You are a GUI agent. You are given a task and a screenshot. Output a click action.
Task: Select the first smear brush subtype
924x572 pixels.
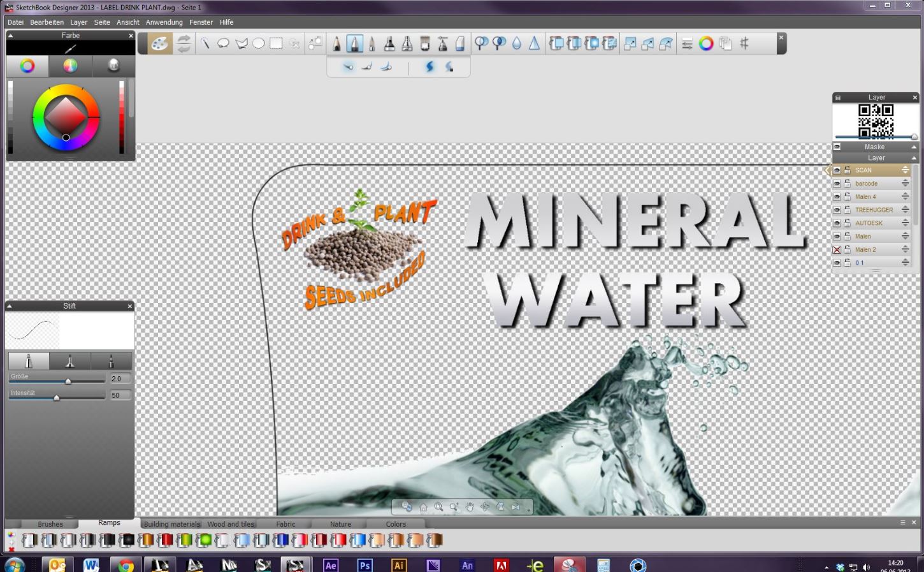pyautogui.click(x=348, y=66)
